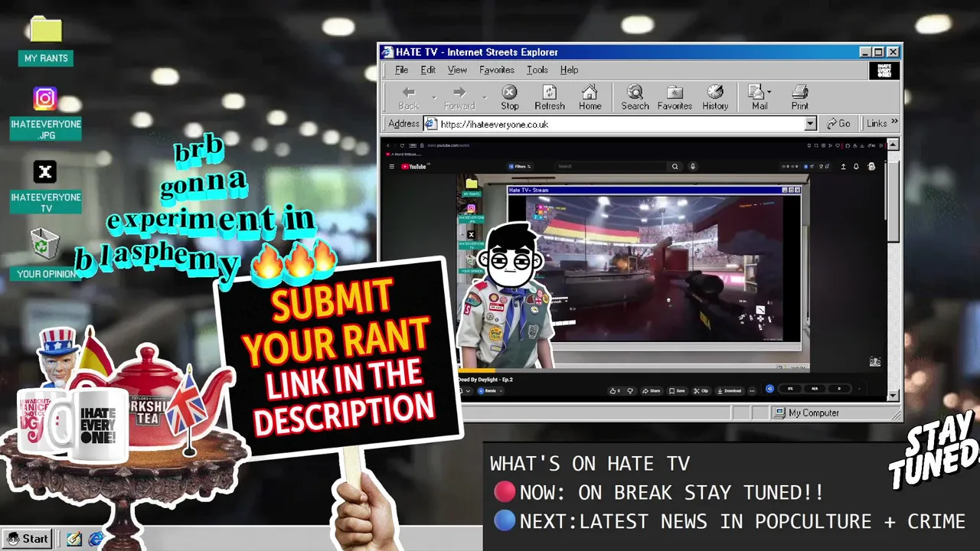Click the Stop toolbar icon

coord(509,98)
